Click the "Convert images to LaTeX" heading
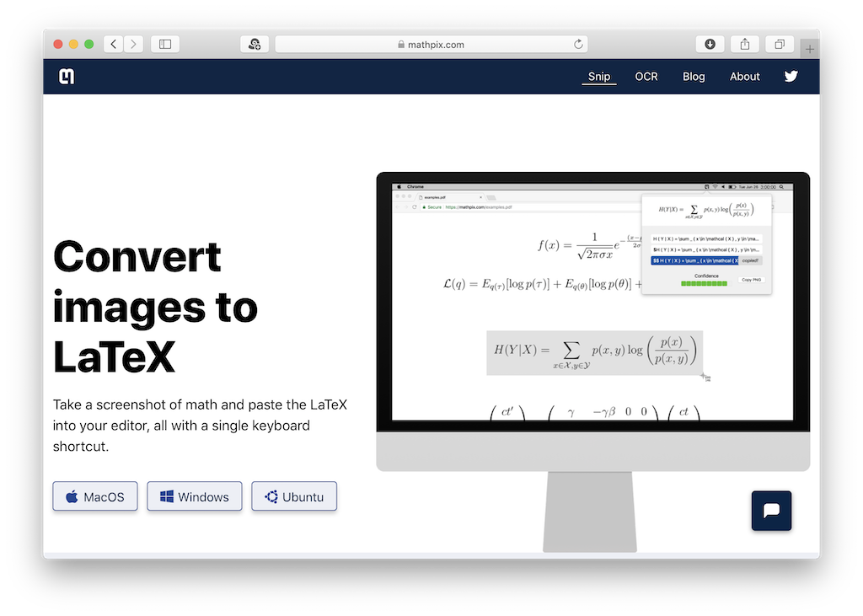Viewport: 863px width, 616px height. tap(156, 307)
